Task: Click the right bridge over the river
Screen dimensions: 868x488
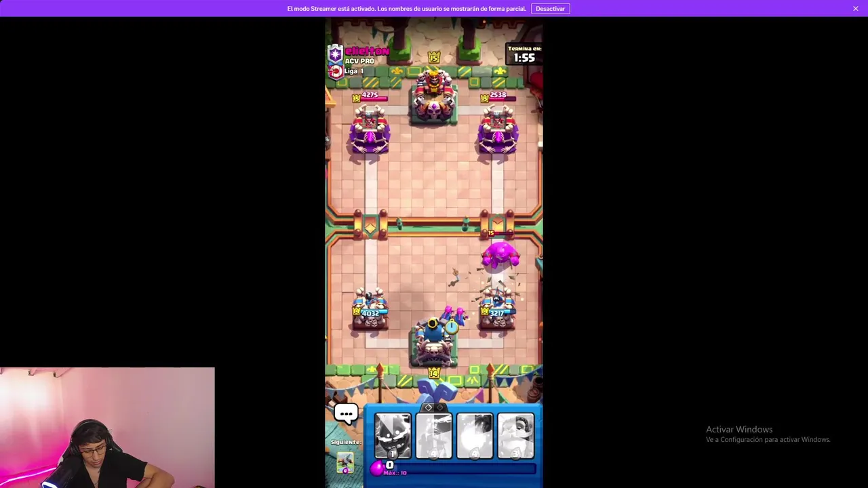Action: pyautogui.click(x=498, y=224)
